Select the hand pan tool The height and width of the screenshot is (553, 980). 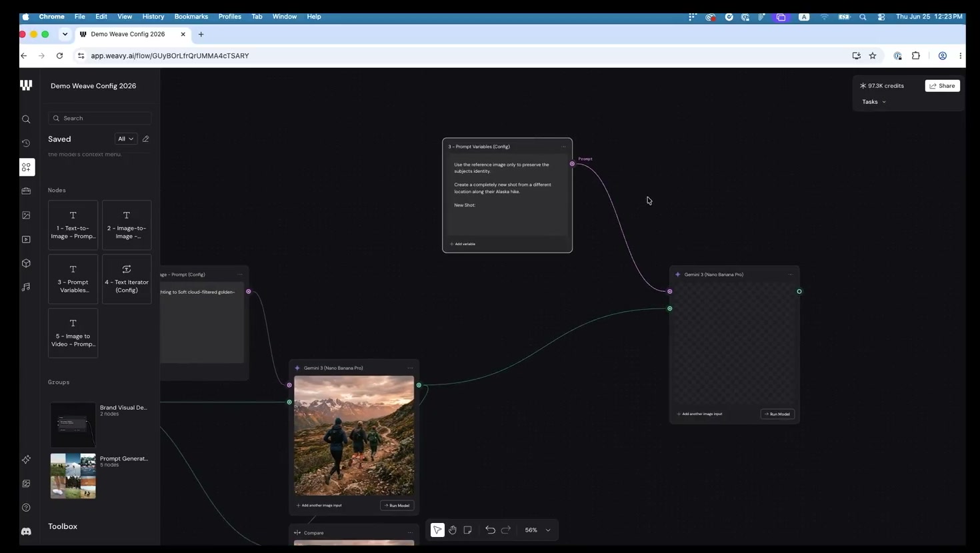(x=453, y=530)
